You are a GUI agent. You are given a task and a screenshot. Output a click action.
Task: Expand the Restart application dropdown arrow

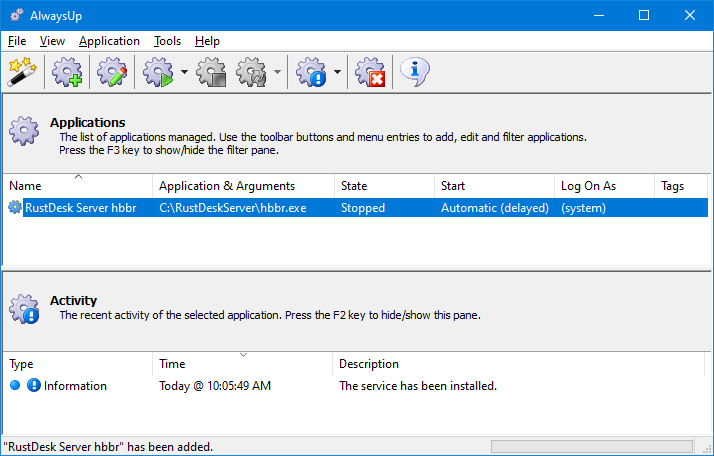(277, 72)
